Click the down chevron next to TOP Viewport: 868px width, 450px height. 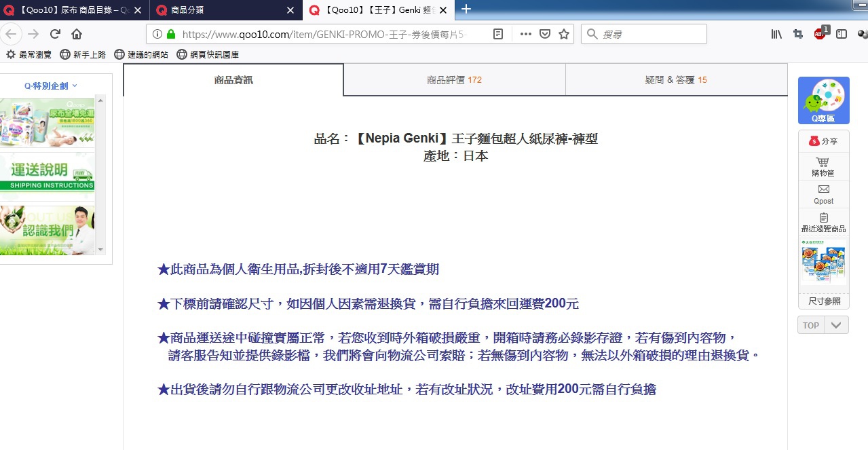[837, 325]
